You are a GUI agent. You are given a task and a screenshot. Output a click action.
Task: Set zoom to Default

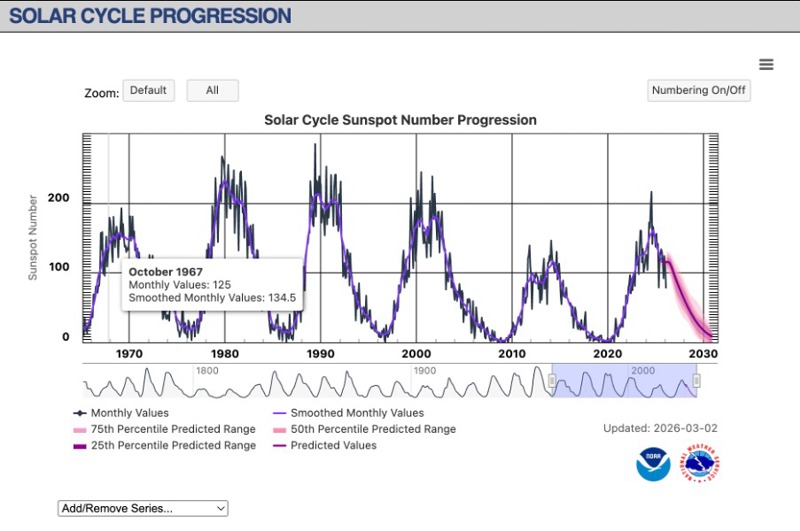point(148,91)
